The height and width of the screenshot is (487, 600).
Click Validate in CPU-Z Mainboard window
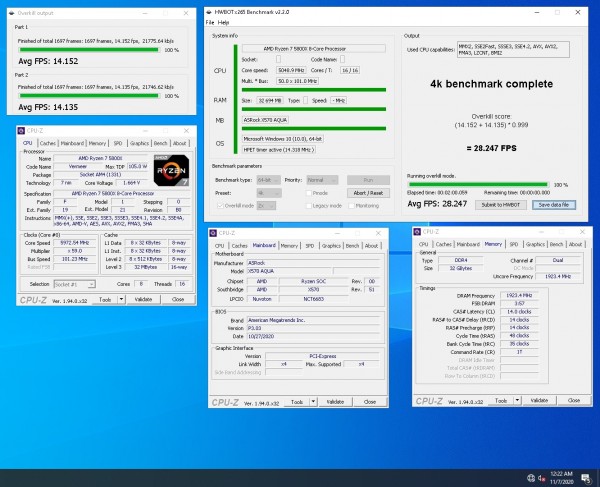point(335,402)
